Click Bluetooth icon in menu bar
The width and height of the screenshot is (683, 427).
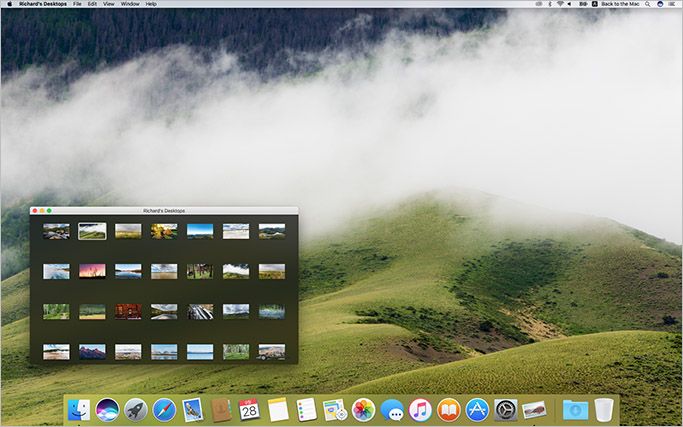(x=550, y=4)
